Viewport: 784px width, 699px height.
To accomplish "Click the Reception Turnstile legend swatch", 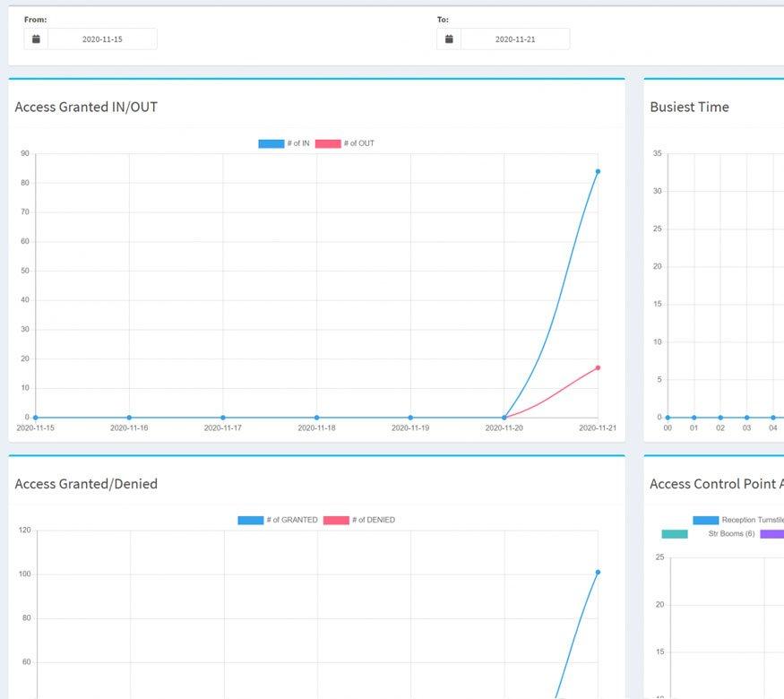I will pyautogui.click(x=708, y=518).
